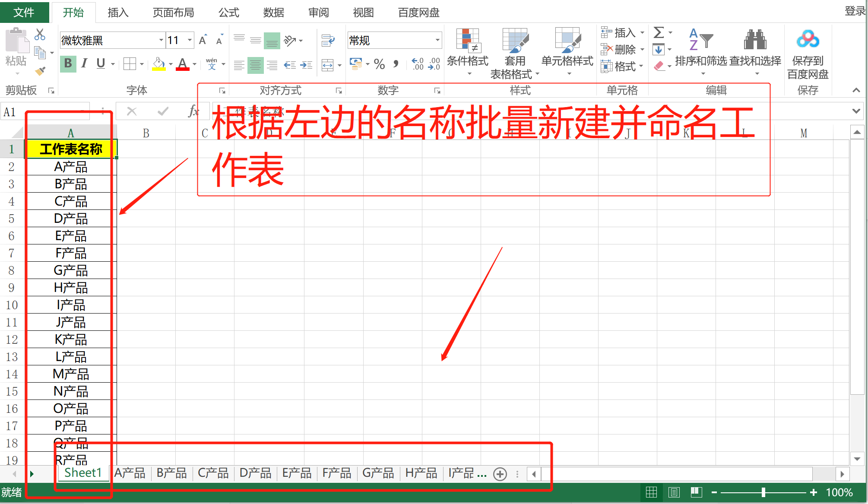Switch to Data (数据) tab
The height and width of the screenshot is (504, 868).
tap(273, 13)
